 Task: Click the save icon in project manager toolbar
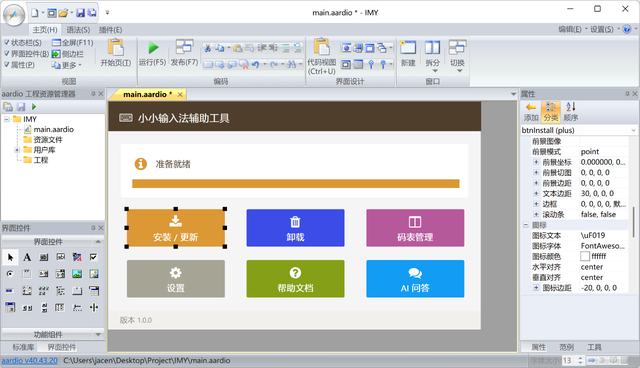coord(21,107)
